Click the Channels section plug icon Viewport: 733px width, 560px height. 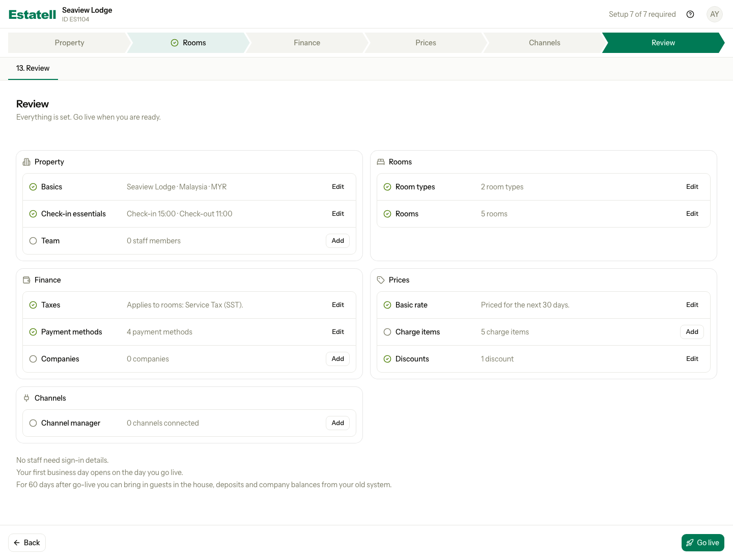26,398
